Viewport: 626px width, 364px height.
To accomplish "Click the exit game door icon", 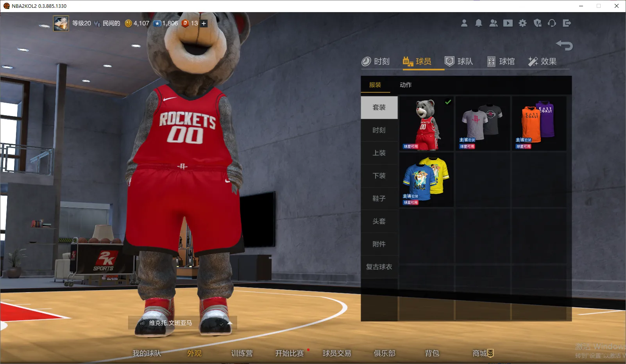I will pos(567,23).
